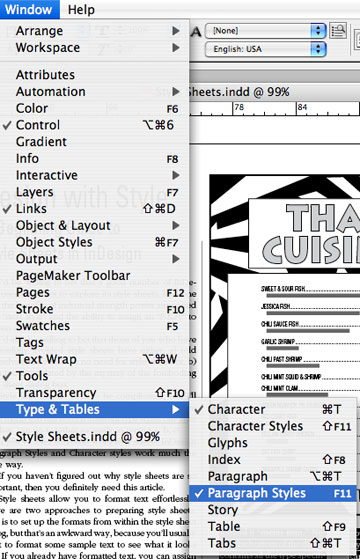
Task: Click the horizontal ruler at mark 78
Action: point(239,107)
